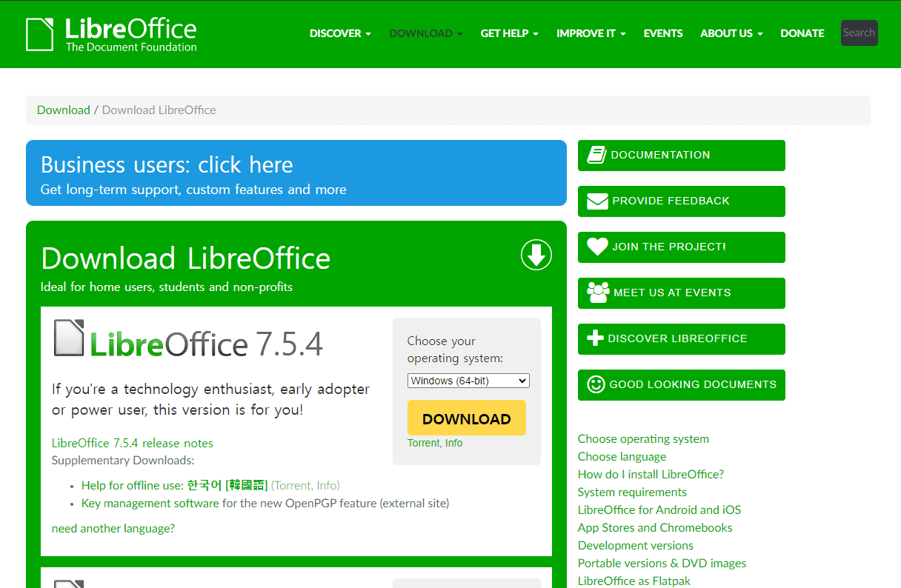The height and width of the screenshot is (588, 901).
Task: Click Help for offline use Korean link
Action: coord(175,485)
